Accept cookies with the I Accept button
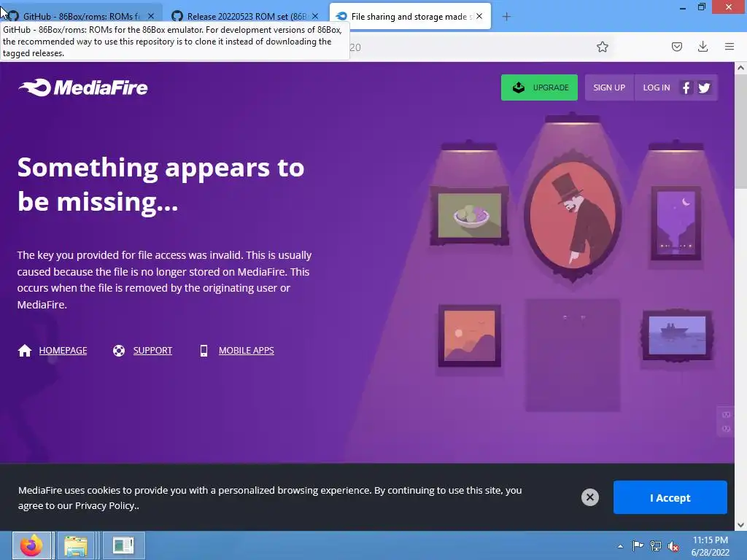 pos(670,497)
